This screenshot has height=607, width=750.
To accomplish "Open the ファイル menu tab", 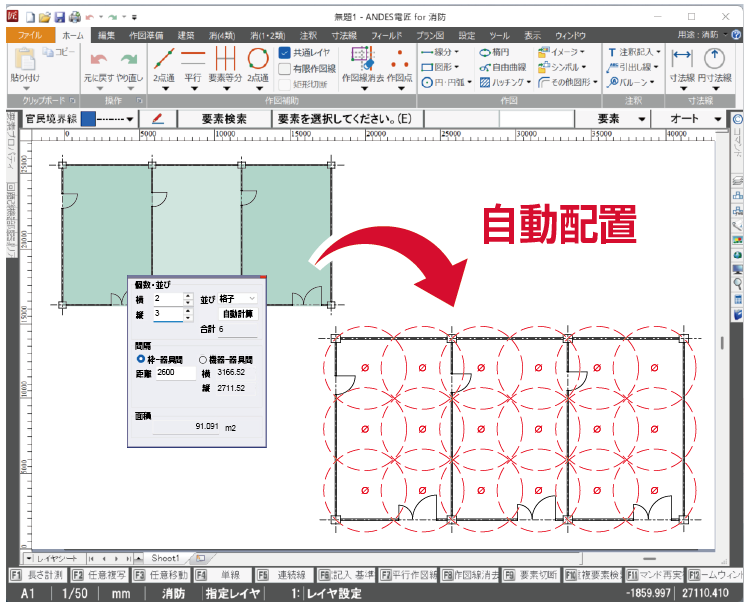I will tap(30, 35).
